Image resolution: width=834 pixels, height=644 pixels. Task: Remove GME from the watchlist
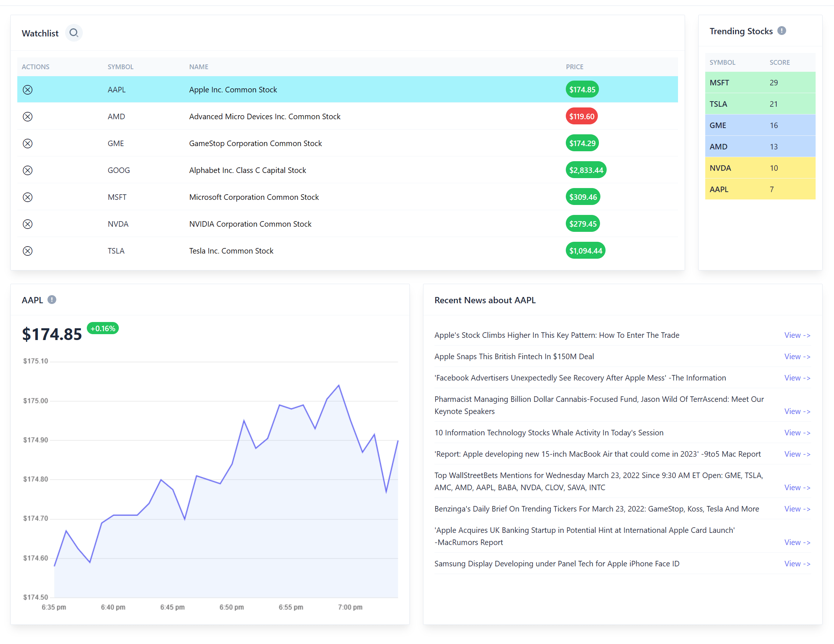[28, 143]
